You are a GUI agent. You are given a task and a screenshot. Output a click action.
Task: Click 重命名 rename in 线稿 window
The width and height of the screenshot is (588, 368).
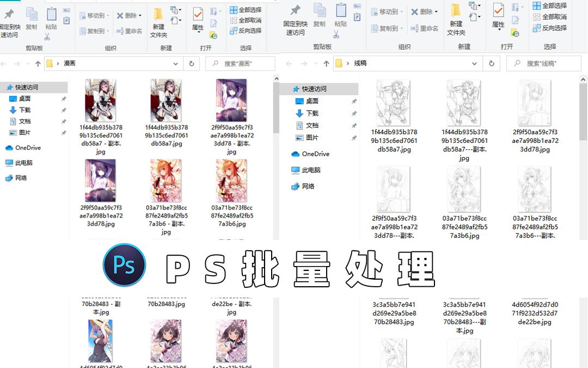(424, 28)
